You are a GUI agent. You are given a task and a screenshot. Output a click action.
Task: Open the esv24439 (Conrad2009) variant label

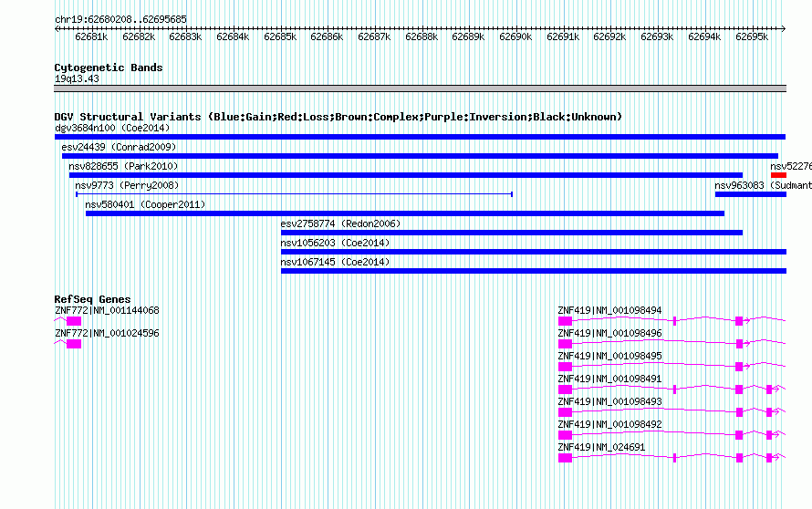point(119,147)
